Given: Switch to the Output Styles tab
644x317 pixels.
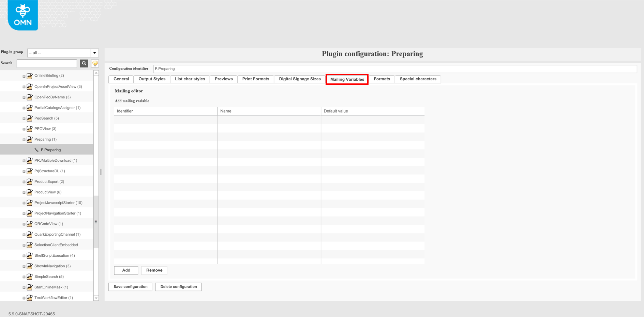Looking at the screenshot, I should [151, 79].
